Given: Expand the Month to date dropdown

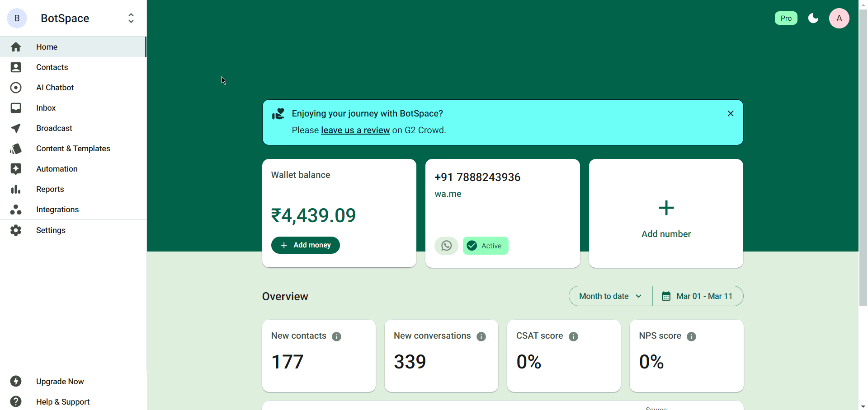Looking at the screenshot, I should tap(611, 296).
